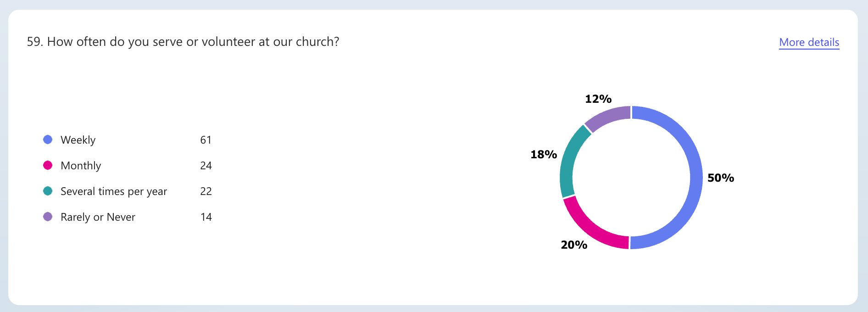
Task: Select the Several times per year label
Action: (114, 191)
